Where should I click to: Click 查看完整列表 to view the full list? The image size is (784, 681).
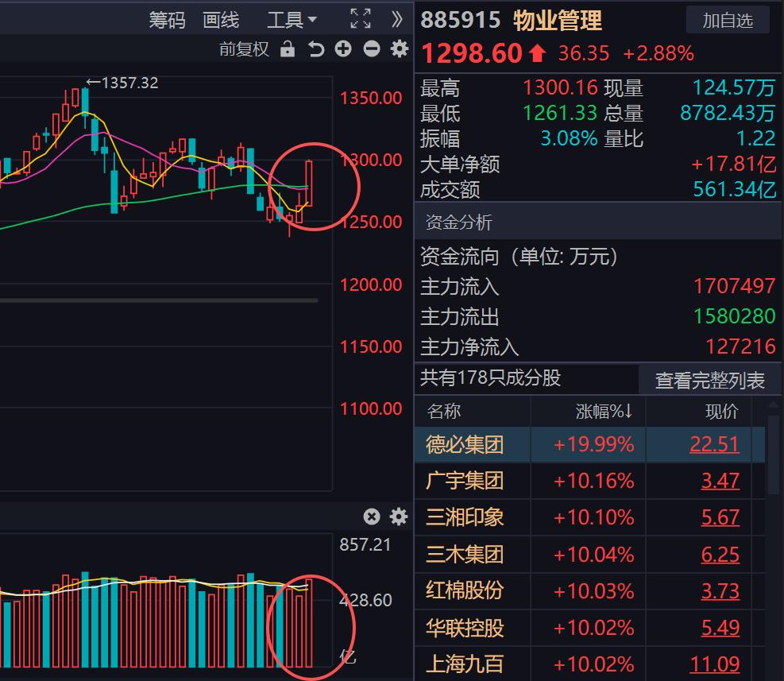(x=709, y=381)
